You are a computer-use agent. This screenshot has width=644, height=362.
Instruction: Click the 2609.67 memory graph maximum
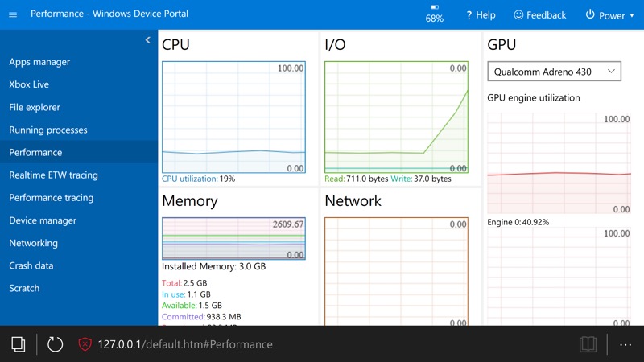(288, 224)
